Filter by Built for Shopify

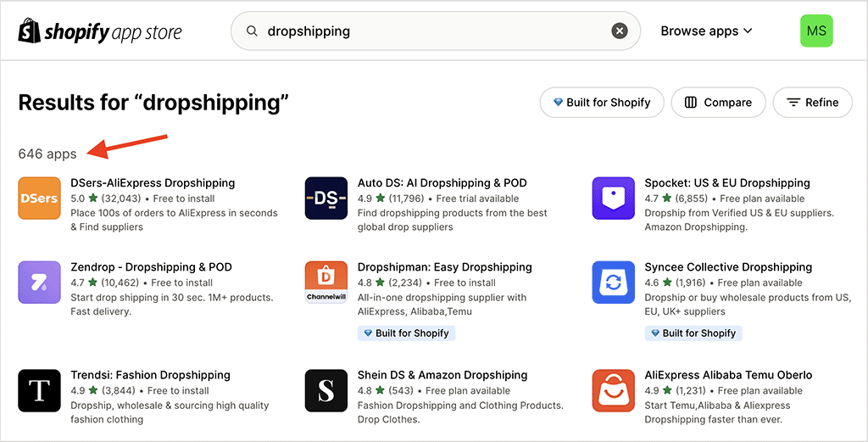pos(602,103)
